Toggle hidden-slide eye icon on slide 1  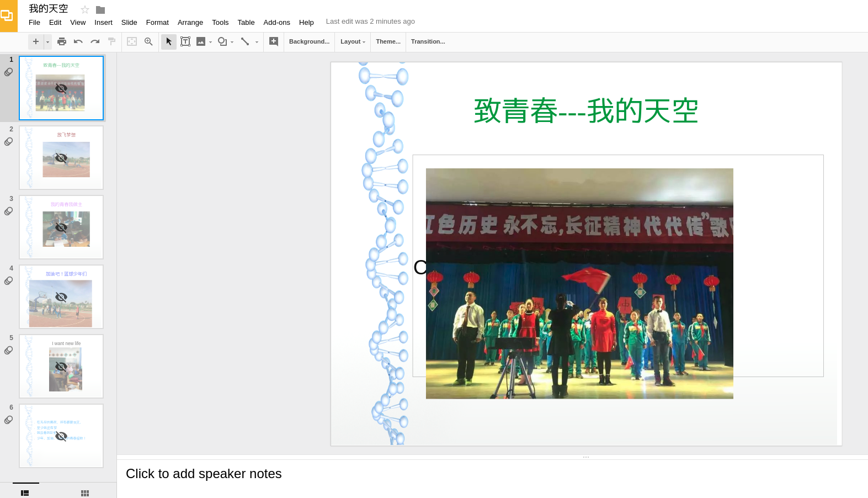[61, 88]
